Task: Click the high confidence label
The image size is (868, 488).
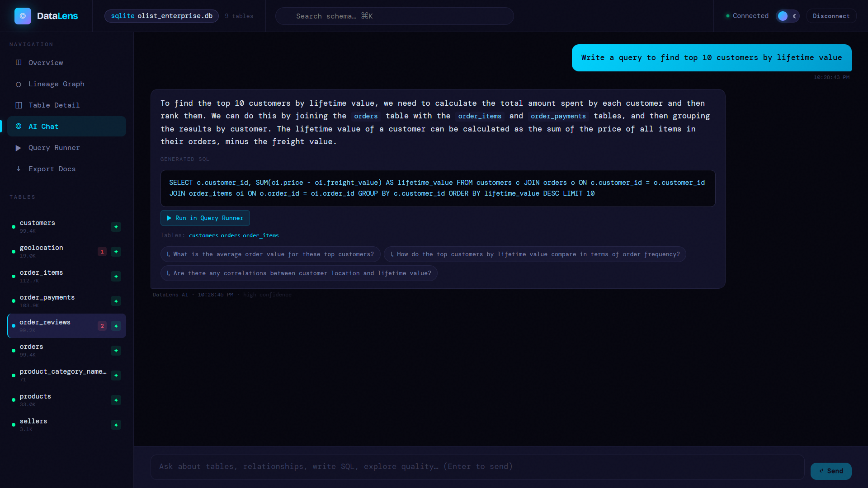Action: click(x=267, y=295)
